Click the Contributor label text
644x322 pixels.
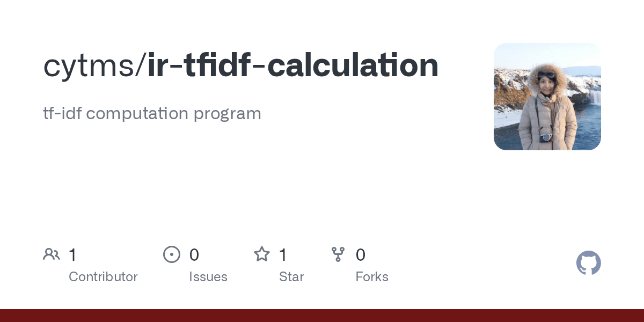point(103,277)
